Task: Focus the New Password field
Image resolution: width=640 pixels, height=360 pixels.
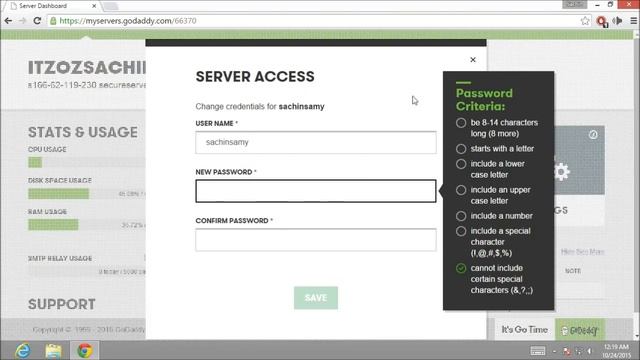Action: coord(316,191)
